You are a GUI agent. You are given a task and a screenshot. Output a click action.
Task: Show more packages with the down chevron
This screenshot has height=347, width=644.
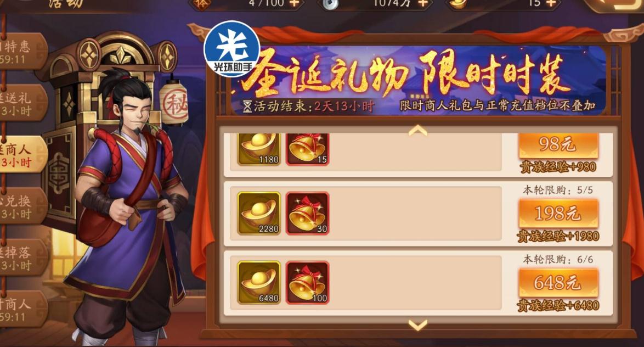click(417, 325)
